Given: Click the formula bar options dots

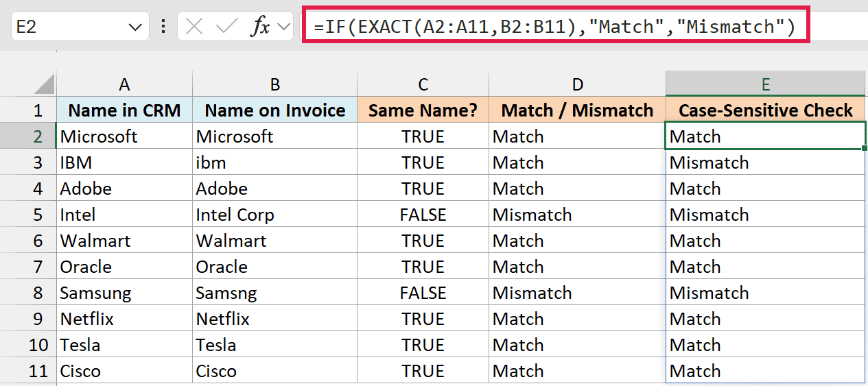Looking at the screenshot, I should [x=163, y=27].
